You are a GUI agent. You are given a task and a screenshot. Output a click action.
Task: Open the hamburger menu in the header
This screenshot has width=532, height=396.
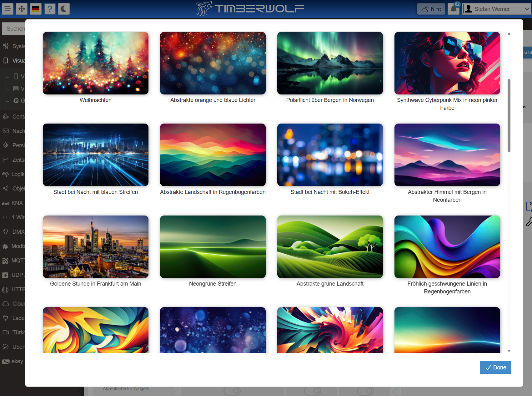[x=8, y=9]
